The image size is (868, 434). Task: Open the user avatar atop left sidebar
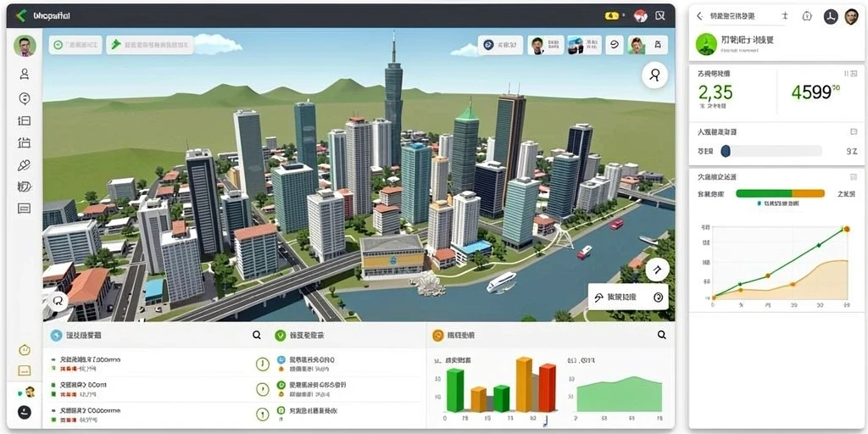[25, 46]
